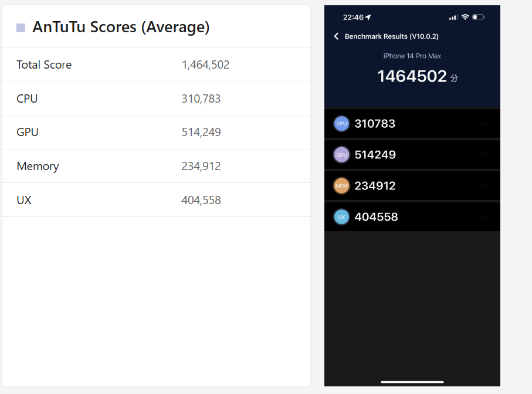Click the 514,249 value in table

(x=201, y=133)
